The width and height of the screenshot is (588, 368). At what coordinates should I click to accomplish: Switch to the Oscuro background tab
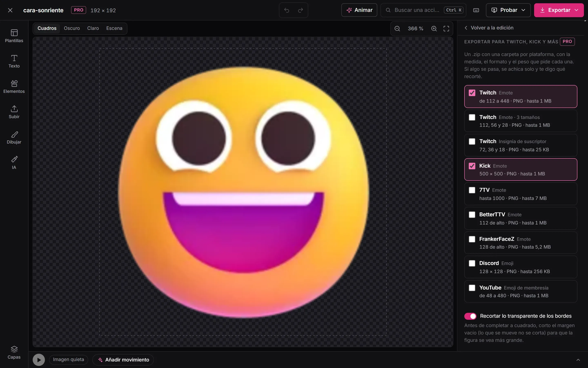click(72, 28)
